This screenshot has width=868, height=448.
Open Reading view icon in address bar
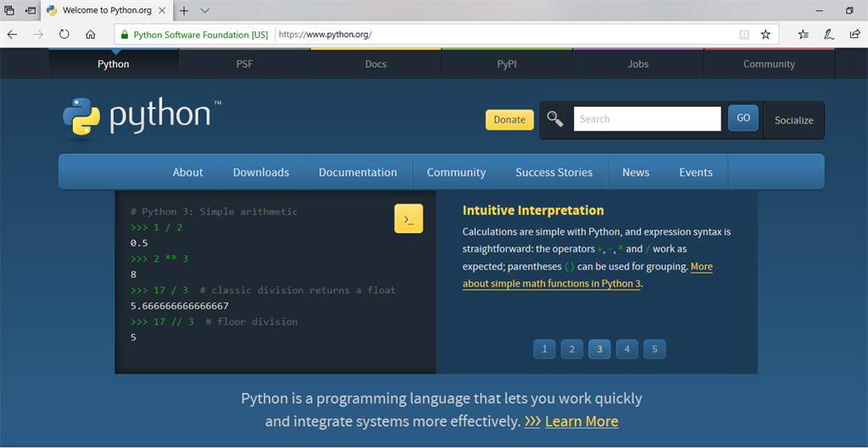coord(744,34)
